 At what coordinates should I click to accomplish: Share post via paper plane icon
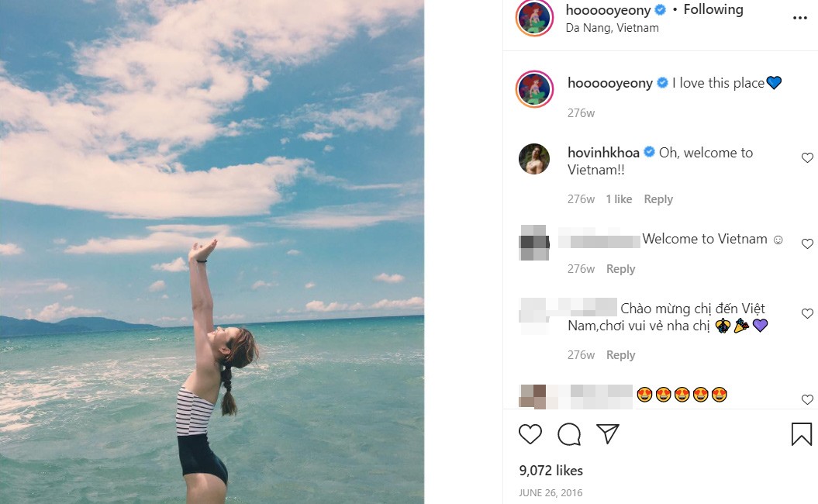click(x=608, y=434)
